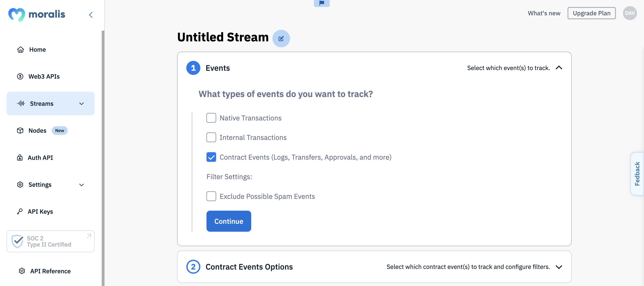
Task: Collapse the Events section chevron
Action: click(x=559, y=68)
